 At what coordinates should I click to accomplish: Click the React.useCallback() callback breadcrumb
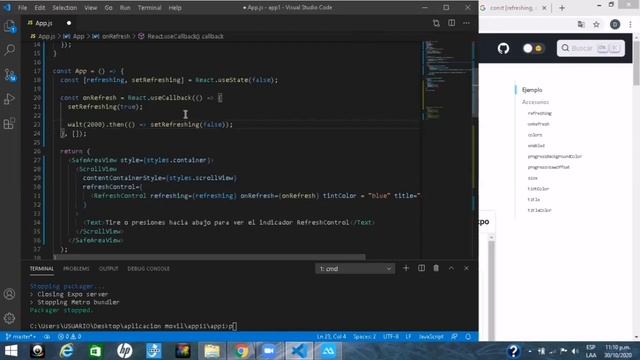pos(181,36)
